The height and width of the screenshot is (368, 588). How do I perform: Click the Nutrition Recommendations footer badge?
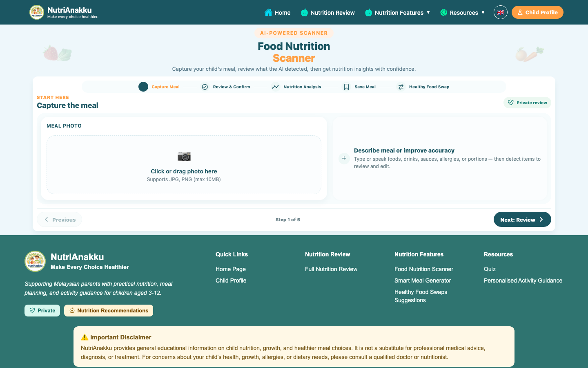(x=109, y=310)
